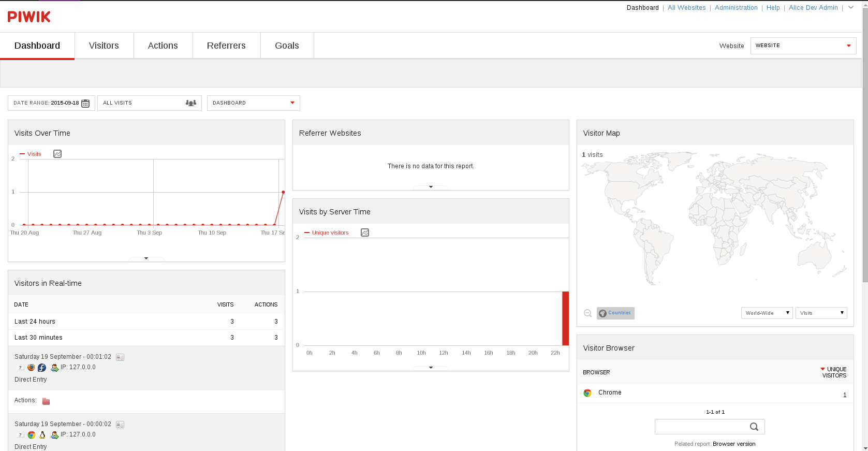Expand the Visits Over Time widget footer
The image size is (868, 451).
point(146,258)
